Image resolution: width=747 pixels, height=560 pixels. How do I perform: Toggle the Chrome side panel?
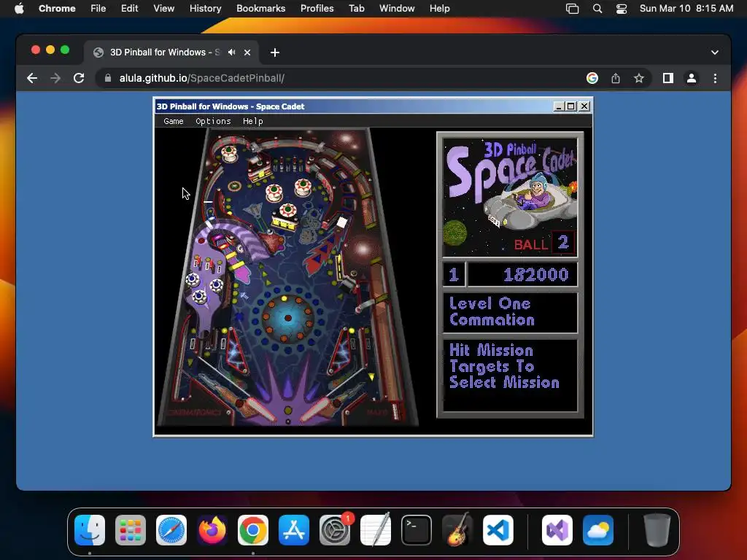[668, 78]
